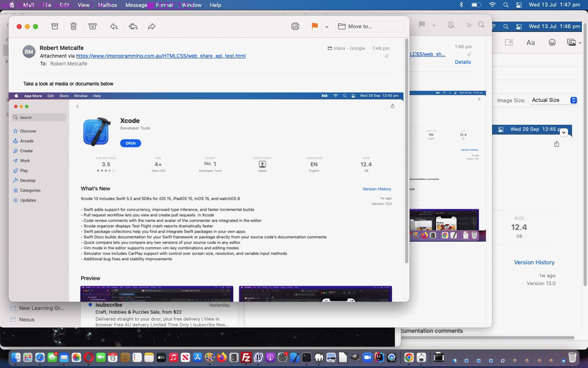The width and height of the screenshot is (588, 368).
Task: Open Launchpad from the Dock
Action: point(28,357)
